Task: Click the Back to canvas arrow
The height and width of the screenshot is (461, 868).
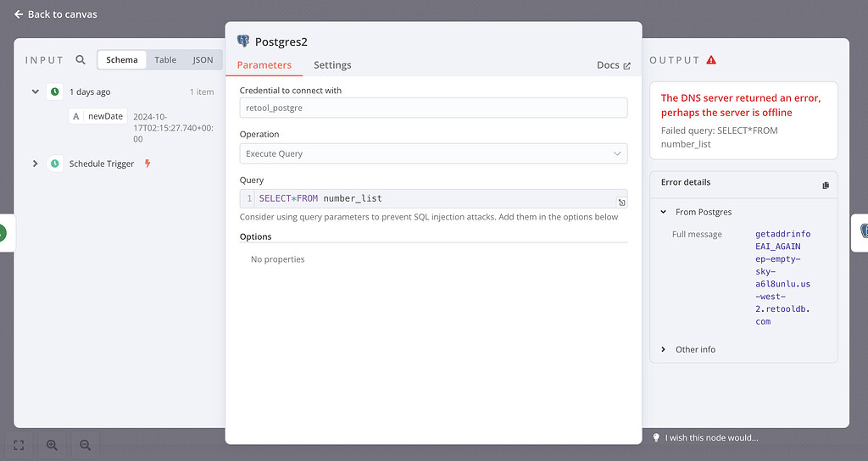Action: pyautogui.click(x=19, y=14)
